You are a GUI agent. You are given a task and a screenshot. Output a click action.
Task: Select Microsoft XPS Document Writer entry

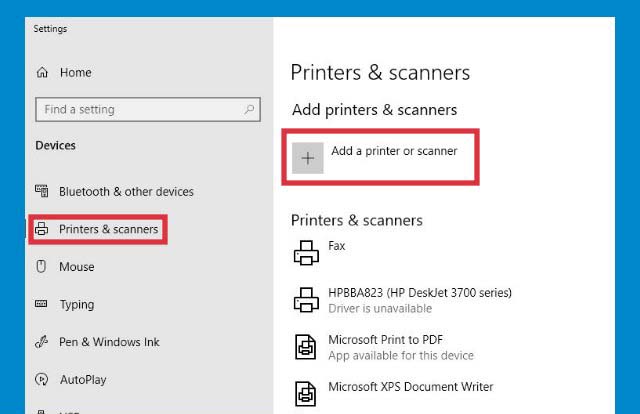(x=411, y=387)
